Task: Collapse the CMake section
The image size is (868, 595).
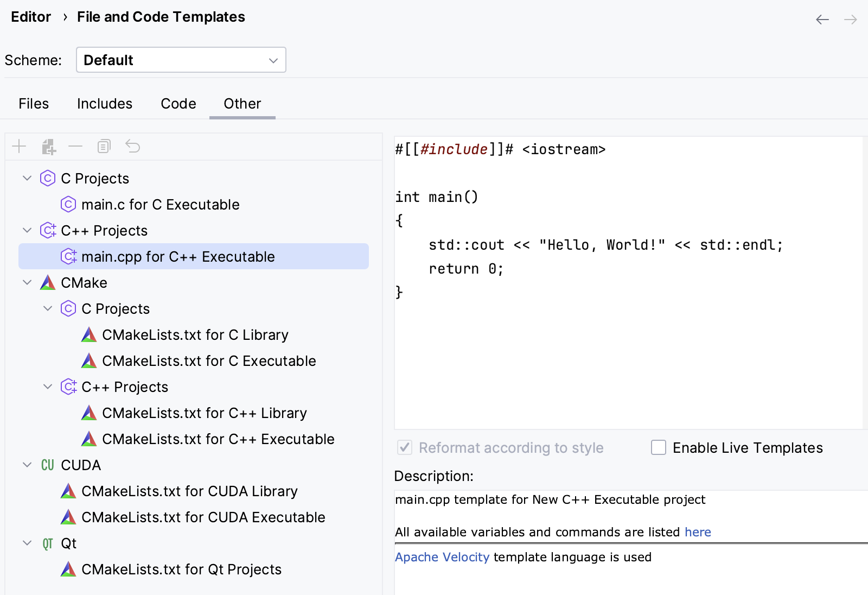Action: (27, 282)
